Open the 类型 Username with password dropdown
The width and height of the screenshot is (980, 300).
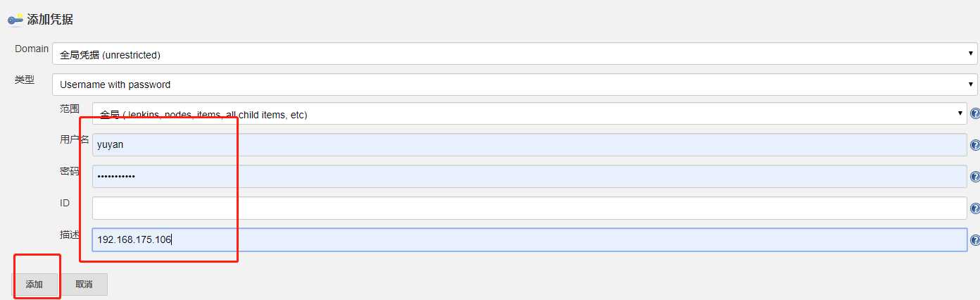pyautogui.click(x=515, y=85)
